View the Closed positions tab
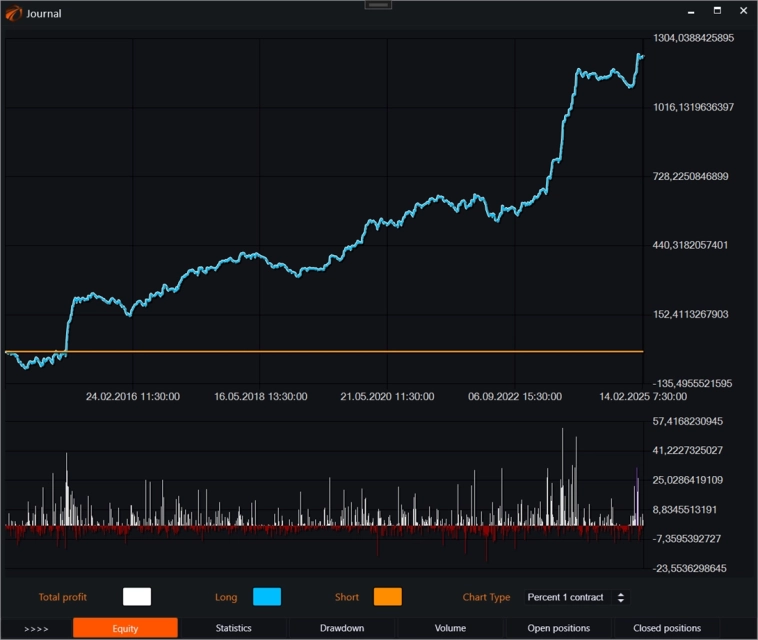 point(667,628)
